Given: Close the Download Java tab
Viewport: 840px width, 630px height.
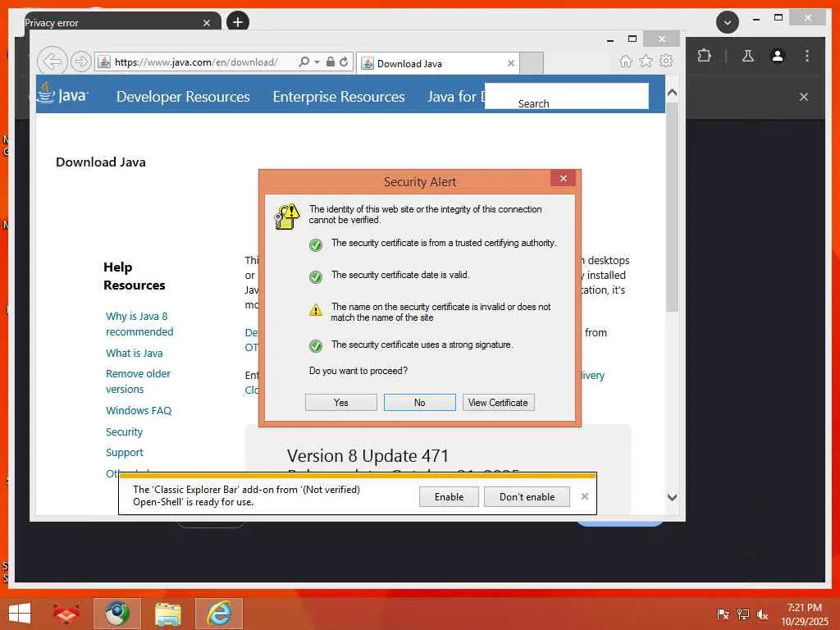Looking at the screenshot, I should pos(510,63).
